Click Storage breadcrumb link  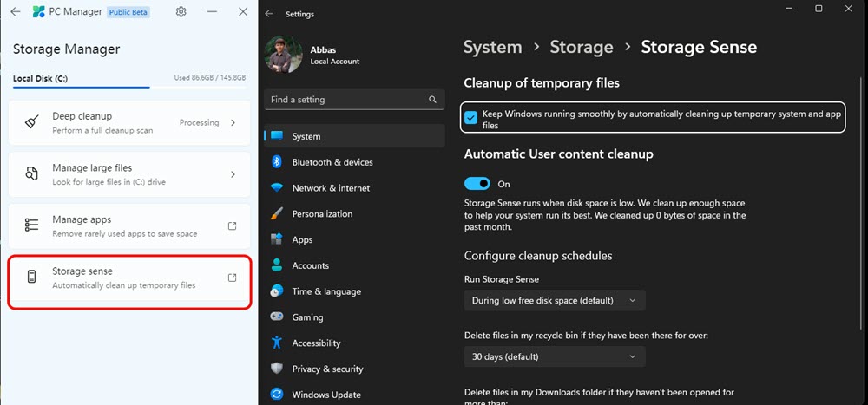(x=582, y=47)
